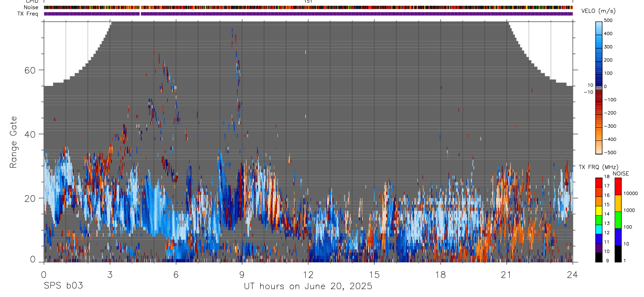This screenshot has height=297, width=644.
Task: Click the red segment of the NOISE color bar
Action: coord(618,186)
